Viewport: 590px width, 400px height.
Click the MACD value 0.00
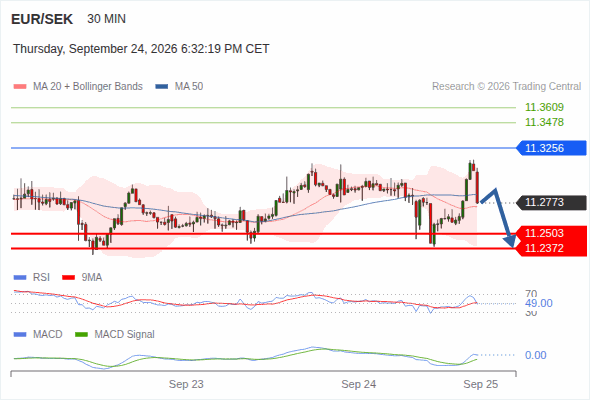536,355
